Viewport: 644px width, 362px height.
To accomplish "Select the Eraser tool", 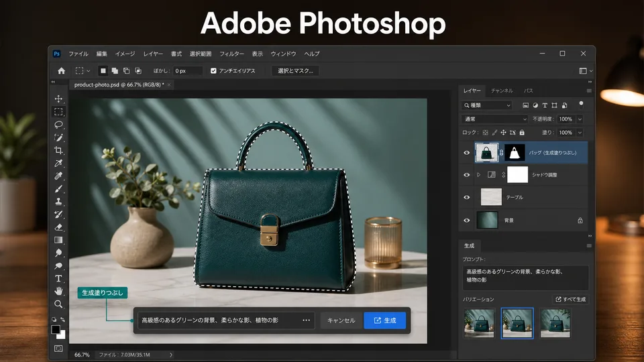I will pos(58,227).
